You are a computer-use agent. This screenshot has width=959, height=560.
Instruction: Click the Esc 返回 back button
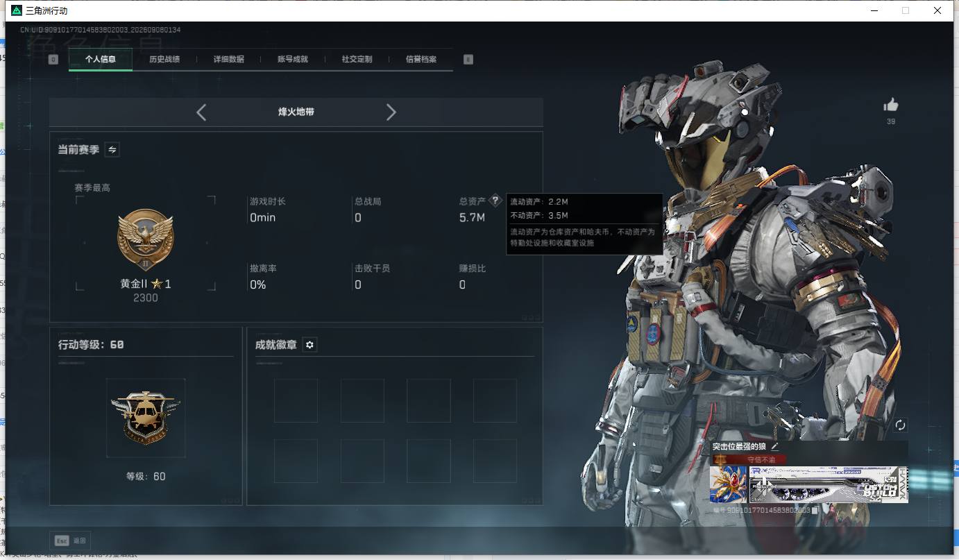point(70,541)
